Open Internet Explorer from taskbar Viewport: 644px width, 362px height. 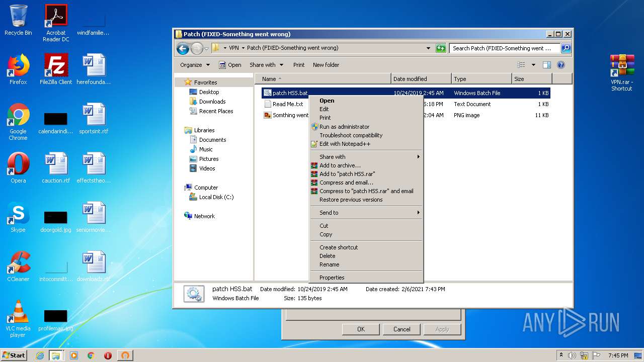[40, 355]
